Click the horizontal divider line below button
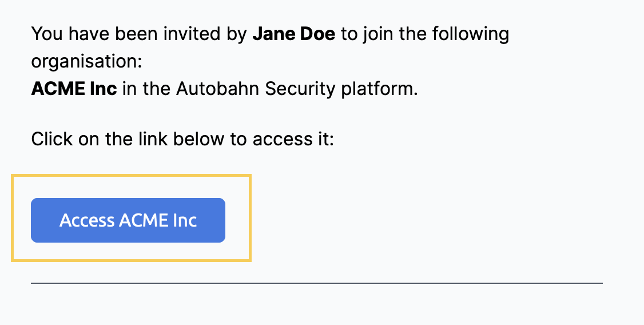Viewport: 644px width, 325px height. click(x=317, y=283)
